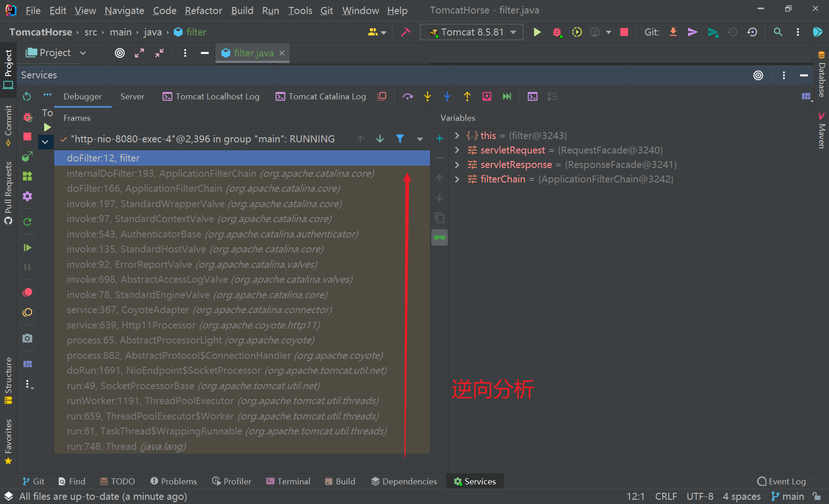Expand the filterChain variable node

tap(456, 179)
